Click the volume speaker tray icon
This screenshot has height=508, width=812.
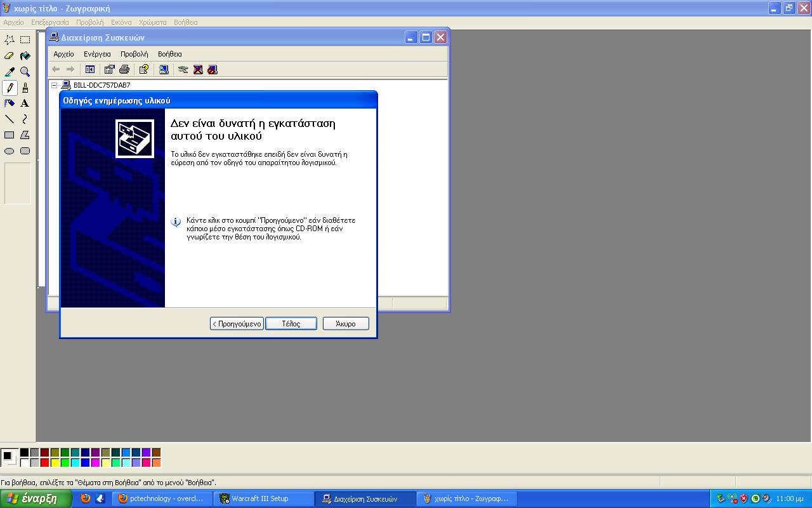tap(766, 498)
